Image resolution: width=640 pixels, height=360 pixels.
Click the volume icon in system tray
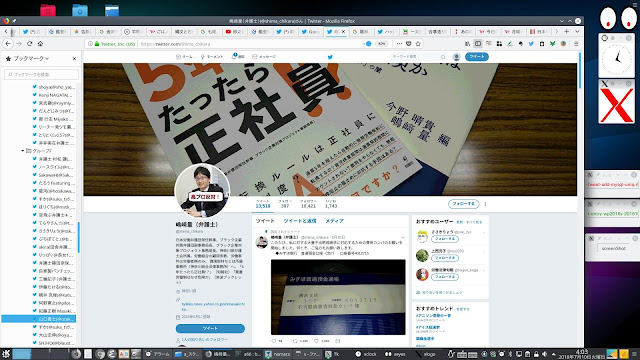pyautogui.click(x=544, y=354)
